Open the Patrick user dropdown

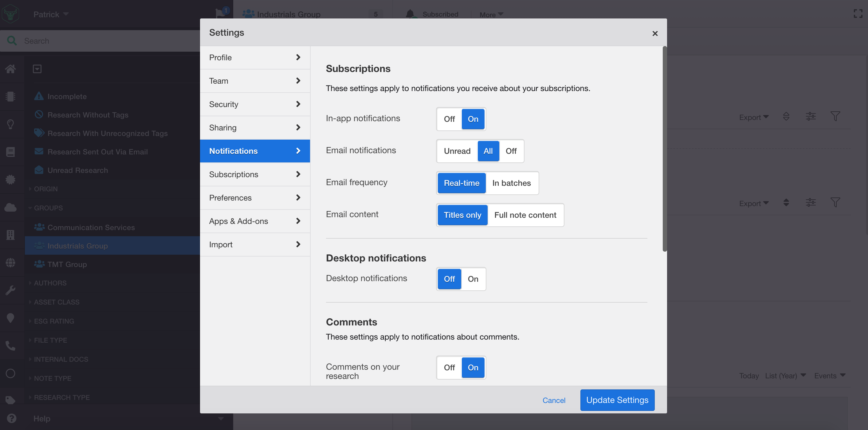[51, 14]
